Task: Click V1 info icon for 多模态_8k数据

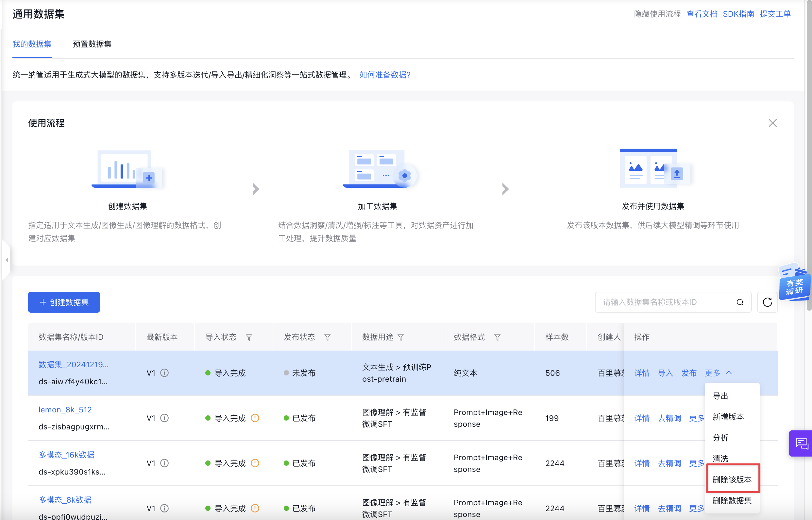Action: tap(164, 508)
